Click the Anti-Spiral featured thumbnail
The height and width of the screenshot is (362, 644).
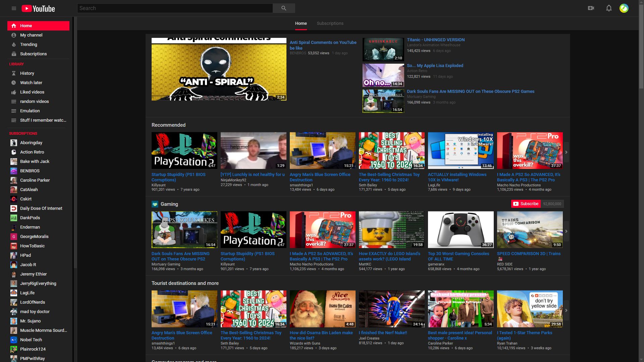click(x=219, y=69)
